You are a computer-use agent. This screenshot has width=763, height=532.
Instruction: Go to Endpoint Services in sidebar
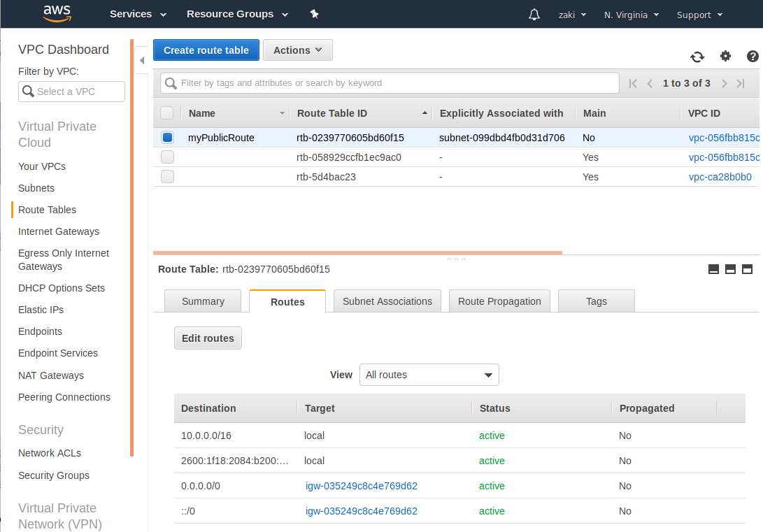tap(58, 353)
